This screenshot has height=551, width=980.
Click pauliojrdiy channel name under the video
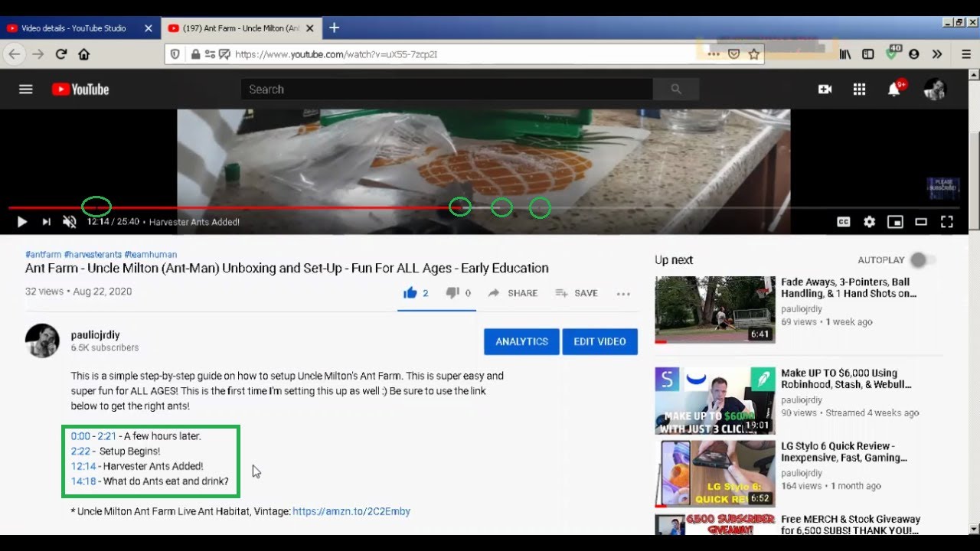tap(96, 335)
